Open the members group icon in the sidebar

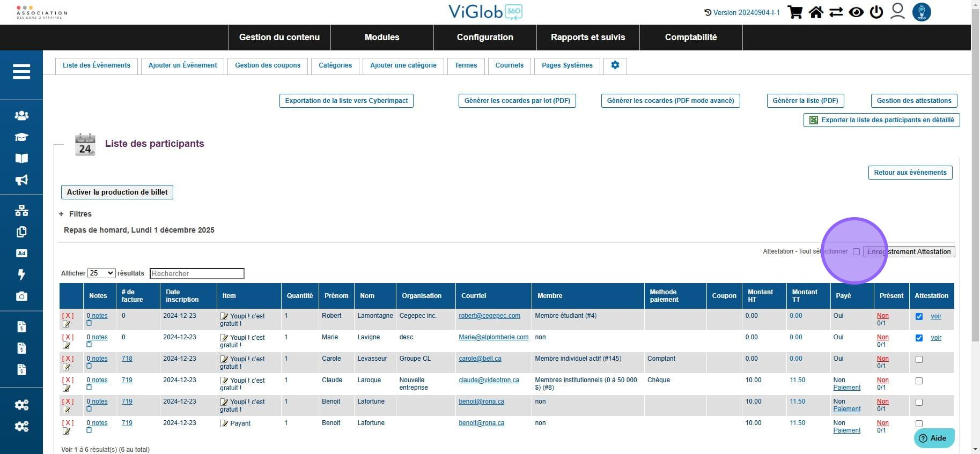click(21, 115)
